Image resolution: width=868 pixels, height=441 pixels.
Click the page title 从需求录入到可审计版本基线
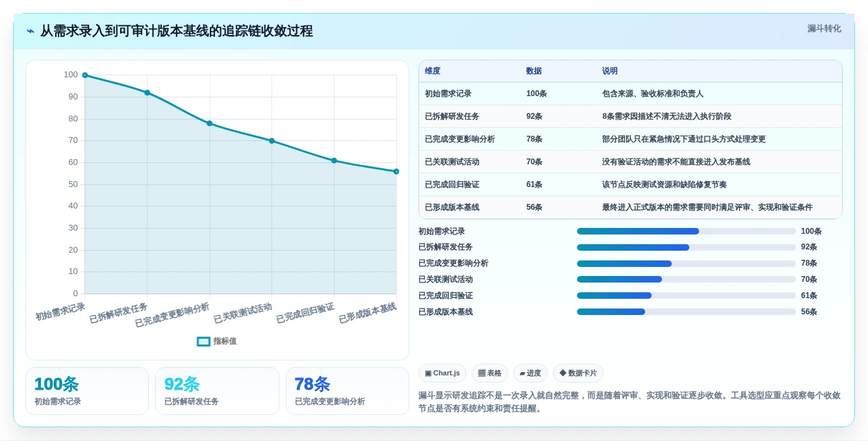[x=176, y=31]
